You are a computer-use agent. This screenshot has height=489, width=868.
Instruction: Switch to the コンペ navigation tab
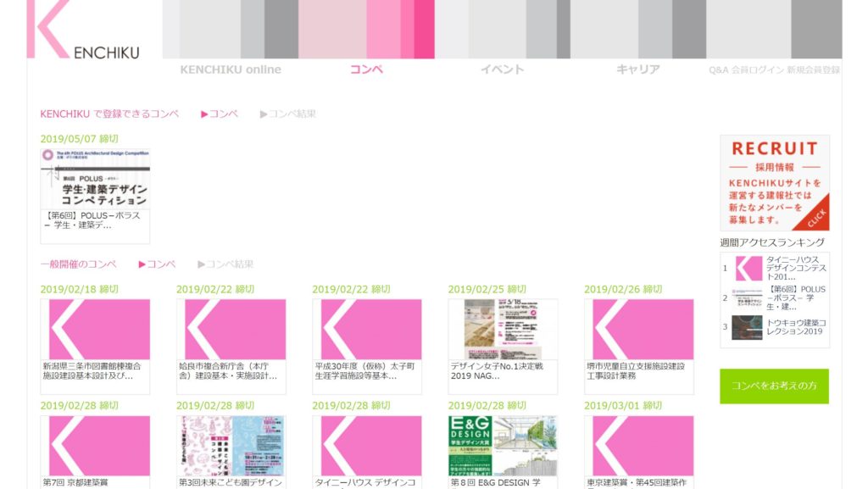367,69
